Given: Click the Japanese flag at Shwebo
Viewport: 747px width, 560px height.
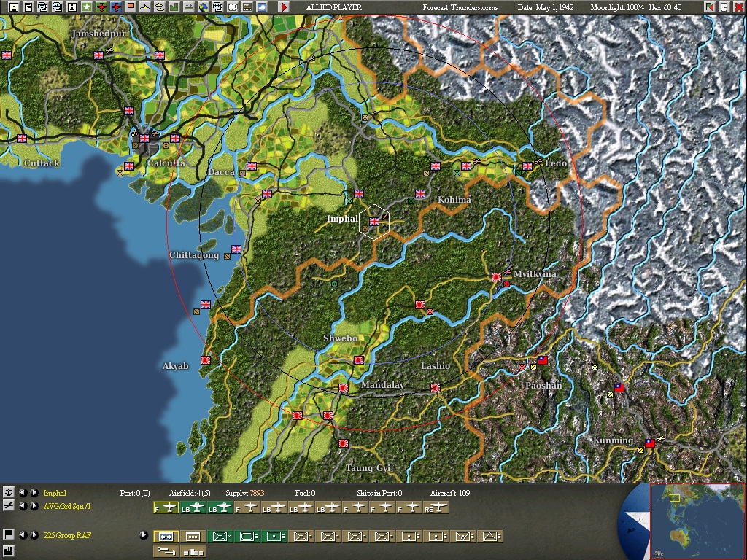Looking at the screenshot, I should coord(359,360).
